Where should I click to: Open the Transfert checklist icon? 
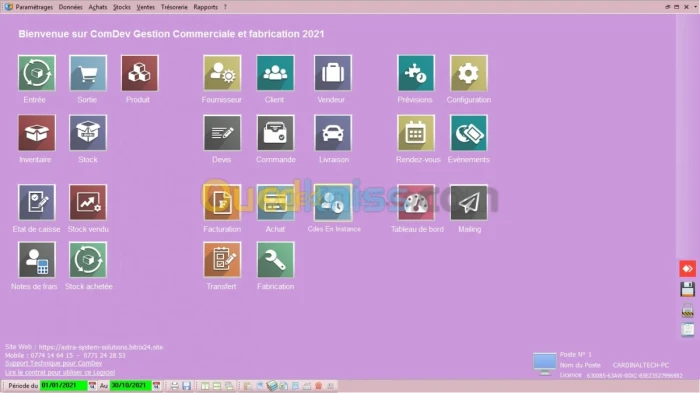coord(222,259)
